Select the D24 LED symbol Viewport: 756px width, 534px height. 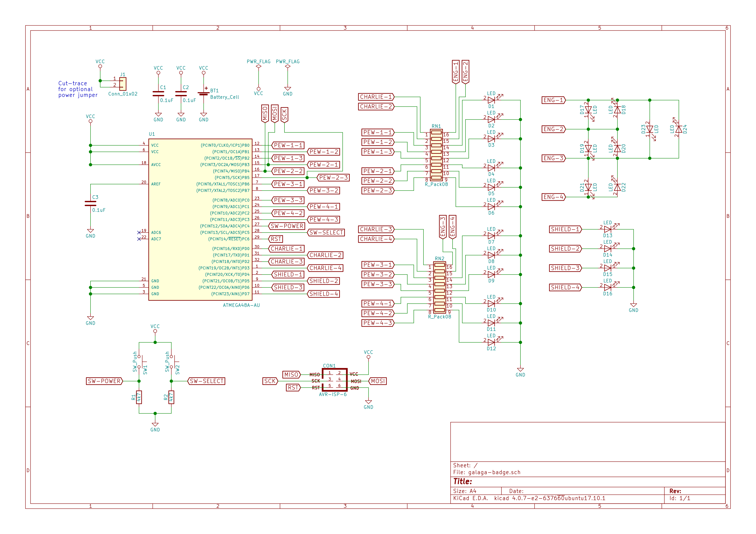pos(679,129)
